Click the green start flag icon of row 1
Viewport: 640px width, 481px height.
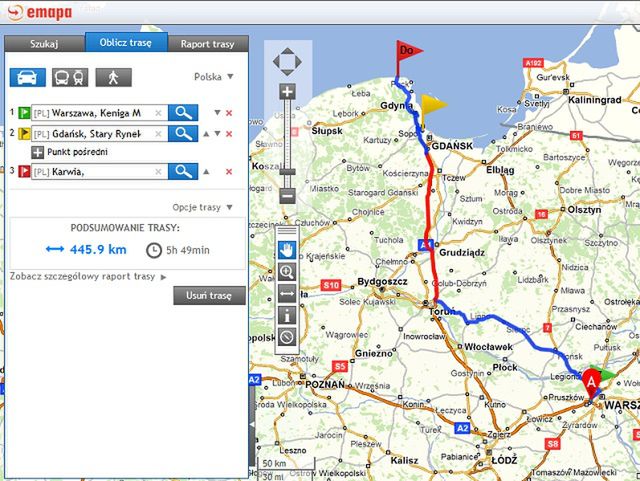(x=24, y=113)
